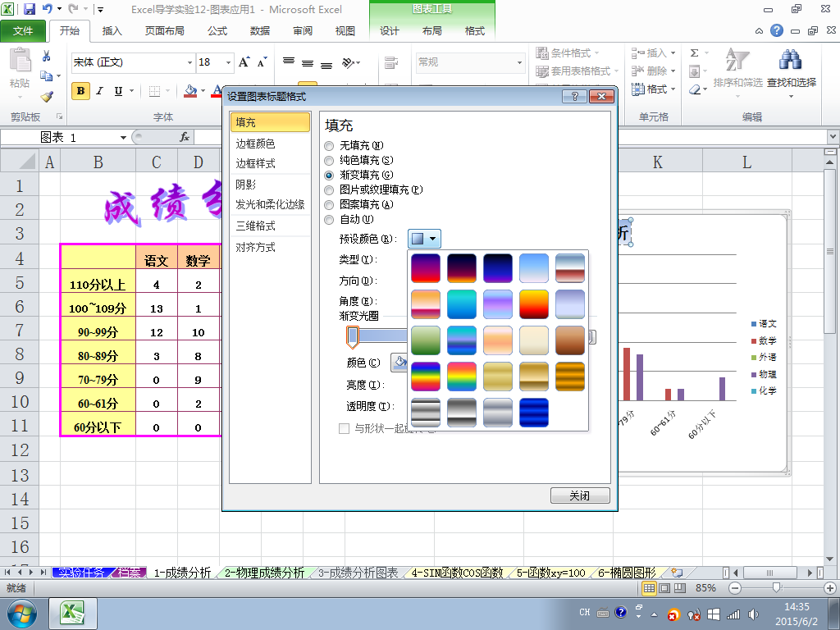Click the Cut scissors icon
This screenshot has width=840, height=630.
click(46, 56)
